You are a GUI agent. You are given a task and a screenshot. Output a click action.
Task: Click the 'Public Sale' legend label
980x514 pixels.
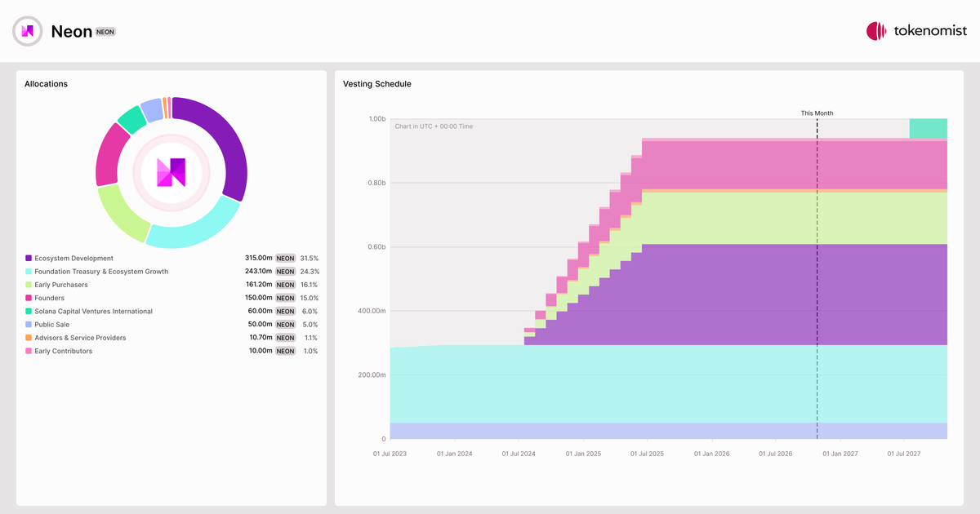click(x=52, y=325)
